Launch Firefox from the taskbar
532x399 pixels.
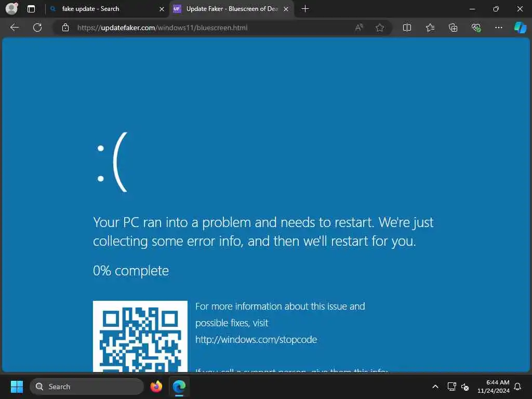[156, 387]
